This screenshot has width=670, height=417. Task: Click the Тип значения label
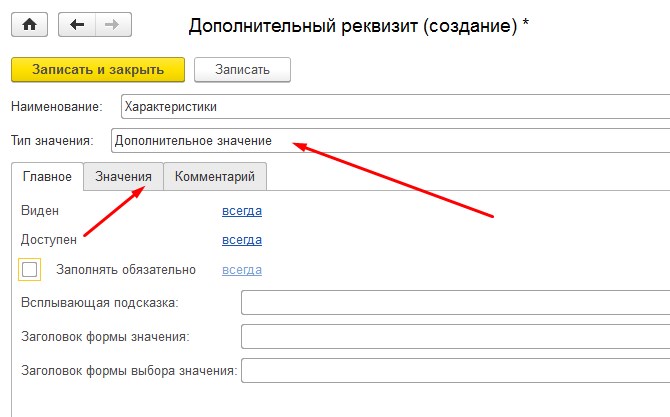point(52,141)
